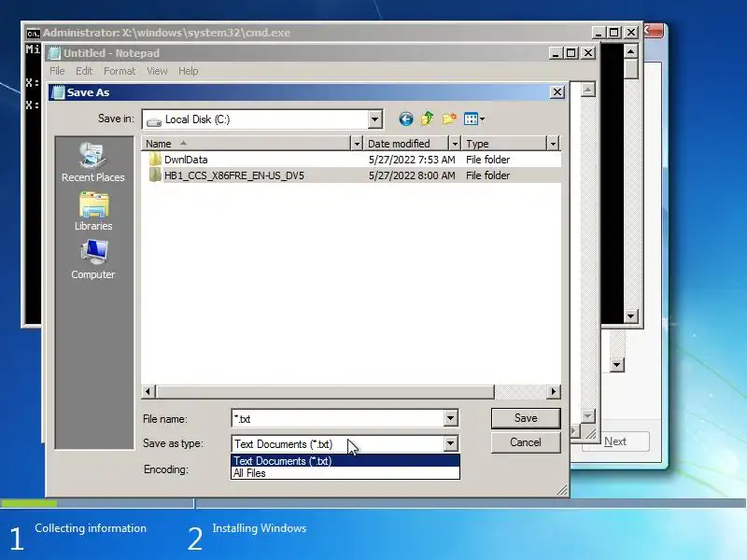Minimize the cmd.exe window
Viewport: 747px width, 560px height.
pyautogui.click(x=599, y=33)
